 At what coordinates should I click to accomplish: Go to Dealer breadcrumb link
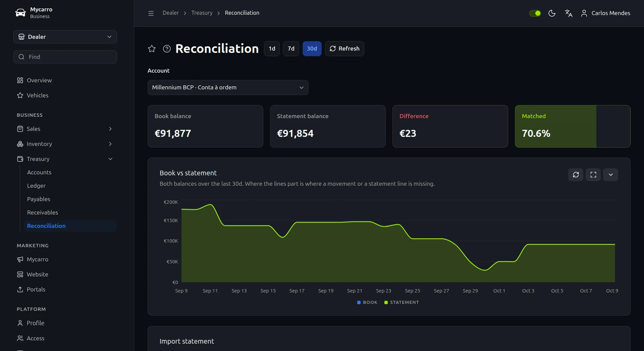[171, 13]
